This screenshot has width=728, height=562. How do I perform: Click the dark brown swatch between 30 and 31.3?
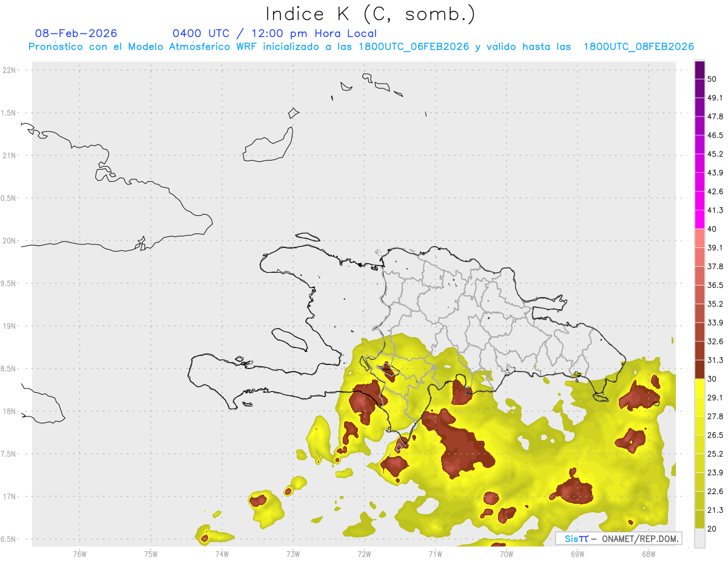699,369
